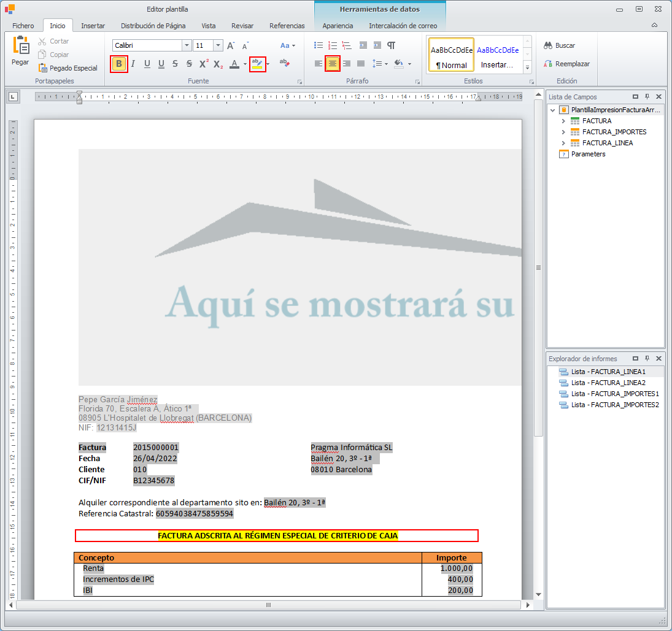The image size is (672, 631).
Task: Click the Buscar button
Action: (x=559, y=45)
